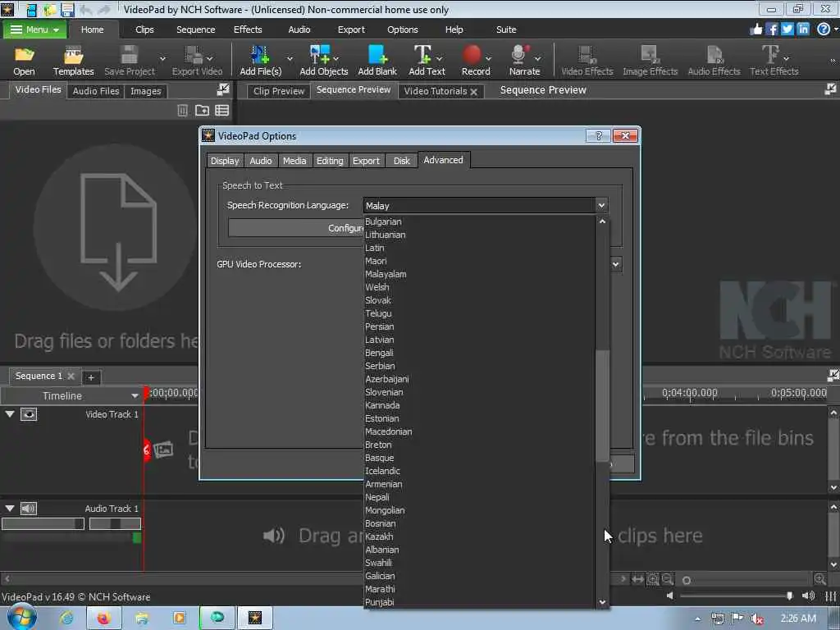Viewport: 840px width, 630px height.
Task: Switch to the Editing options tab
Action: coord(330,161)
